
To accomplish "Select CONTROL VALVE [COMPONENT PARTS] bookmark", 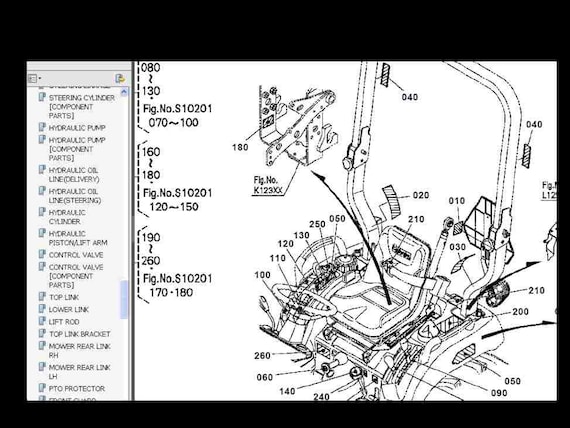I will [x=76, y=276].
